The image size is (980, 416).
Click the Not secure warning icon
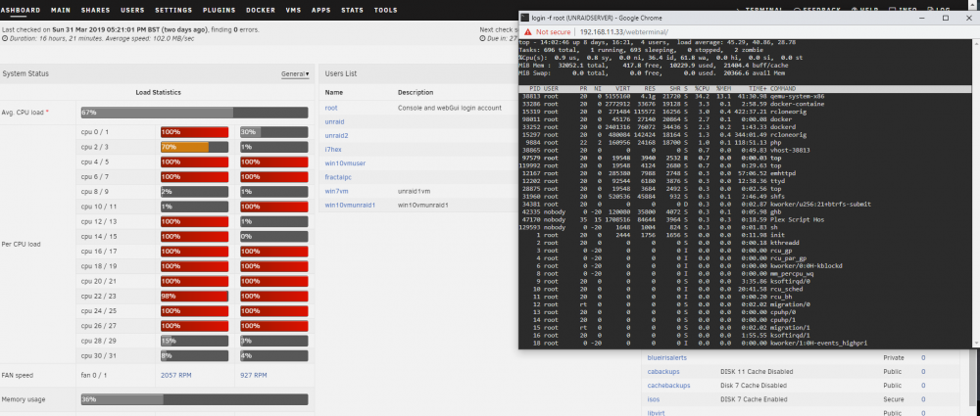point(527,31)
